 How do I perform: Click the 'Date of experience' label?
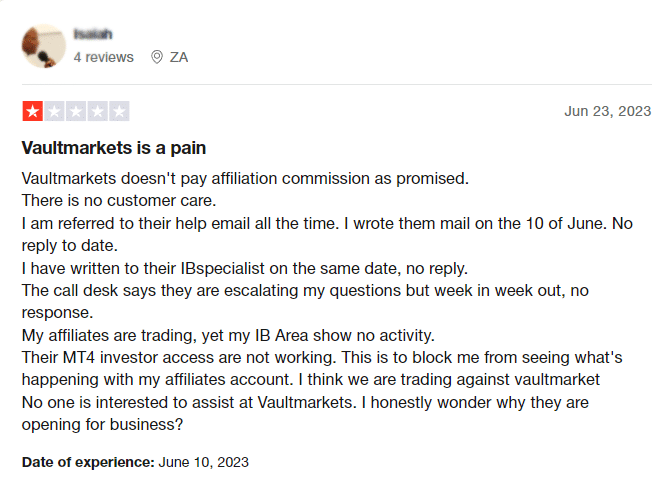(88, 462)
